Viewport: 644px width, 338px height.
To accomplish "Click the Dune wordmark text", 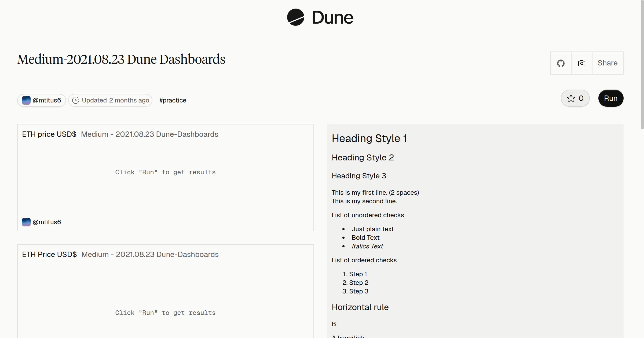I will click(332, 18).
